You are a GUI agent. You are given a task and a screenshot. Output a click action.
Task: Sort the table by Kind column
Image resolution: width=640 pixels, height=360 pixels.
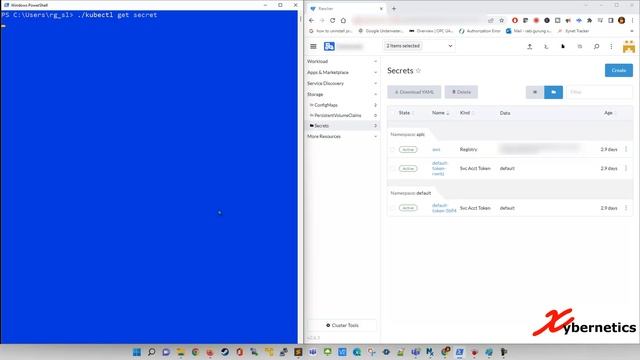[x=467, y=113]
